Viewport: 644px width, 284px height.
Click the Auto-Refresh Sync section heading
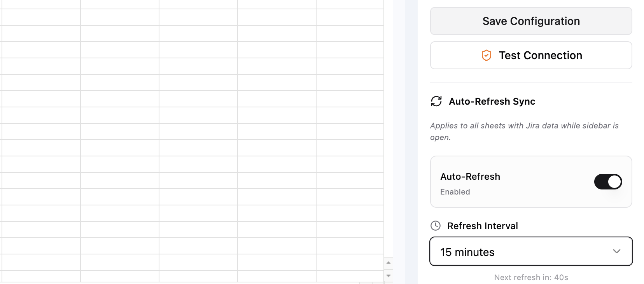pyautogui.click(x=492, y=101)
